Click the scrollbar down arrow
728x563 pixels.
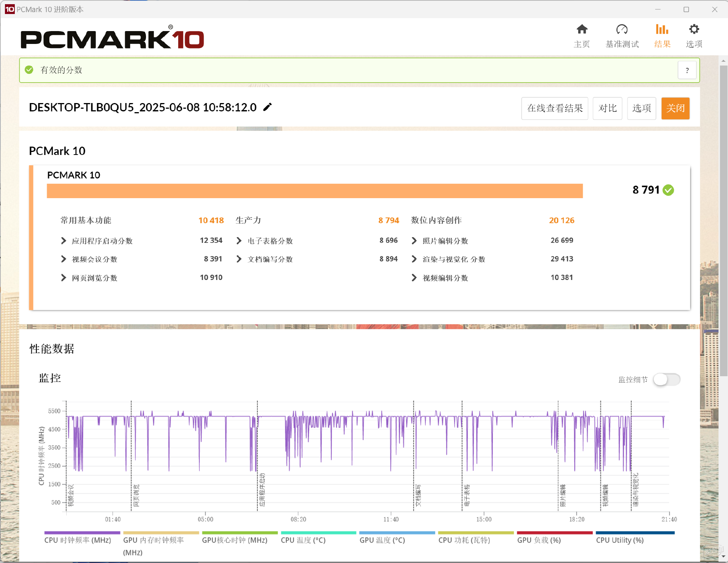pyautogui.click(x=723, y=556)
